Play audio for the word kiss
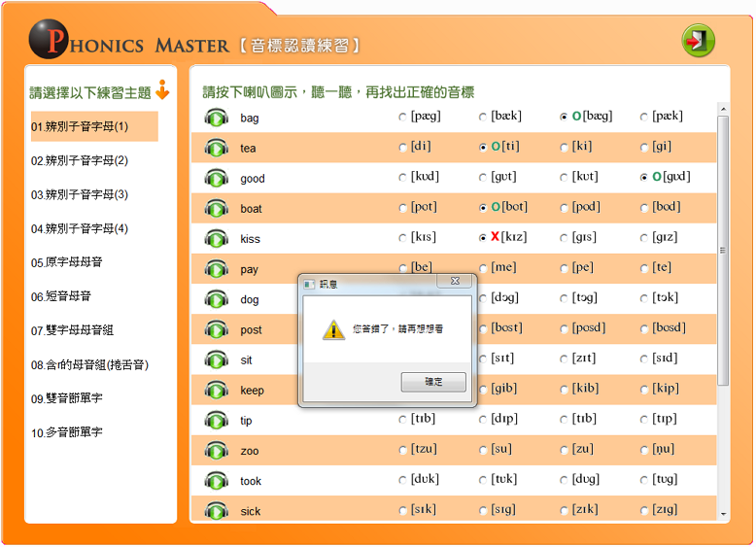The height and width of the screenshot is (547, 756). tap(216, 239)
